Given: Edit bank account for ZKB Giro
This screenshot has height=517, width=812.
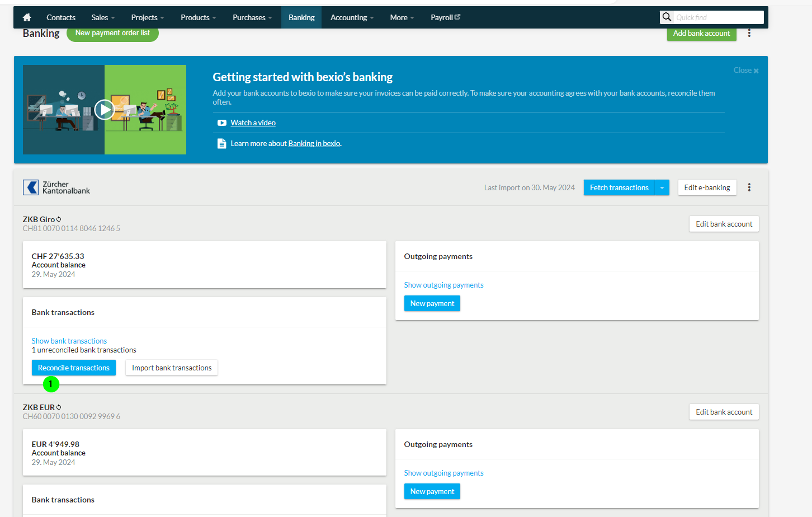Looking at the screenshot, I should (x=724, y=224).
